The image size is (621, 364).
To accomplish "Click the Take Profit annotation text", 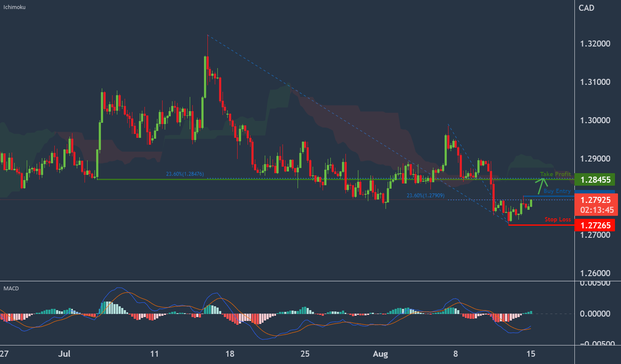I will click(555, 174).
